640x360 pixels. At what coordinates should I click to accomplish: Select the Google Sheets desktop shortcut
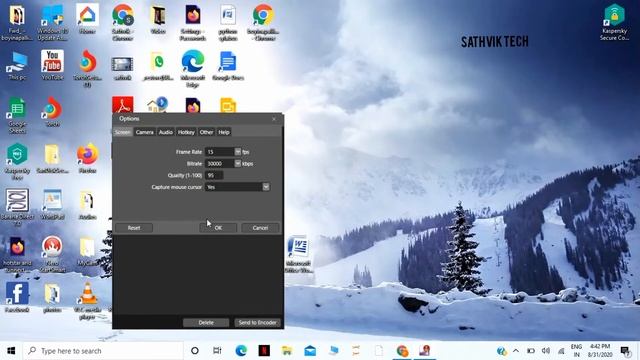pos(17,116)
